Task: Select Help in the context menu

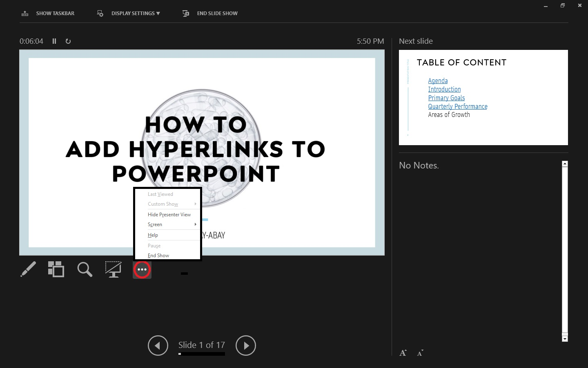Action: point(168,235)
